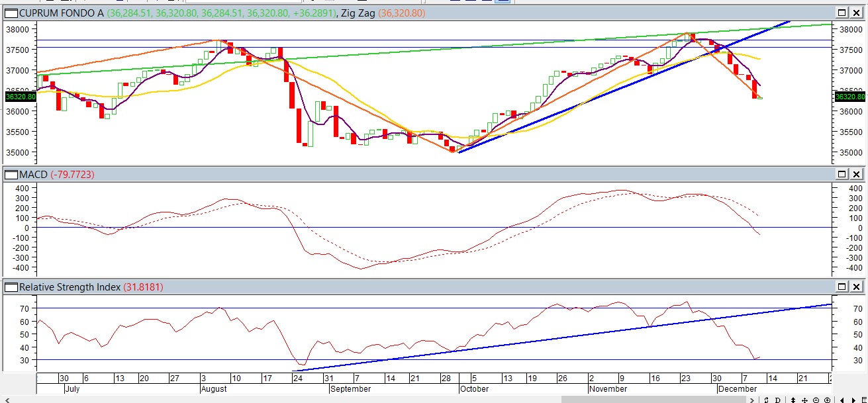
Task: Click the December label on the date axis
Action: pos(737,389)
